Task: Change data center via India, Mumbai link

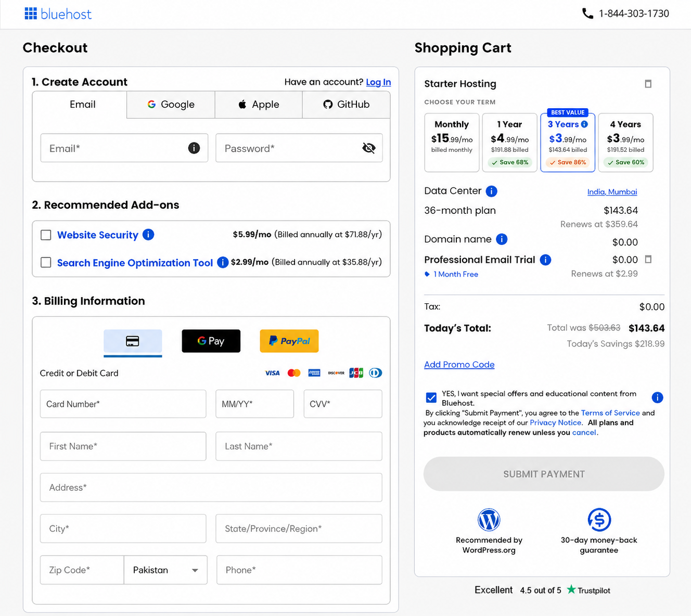Action: 612,192
